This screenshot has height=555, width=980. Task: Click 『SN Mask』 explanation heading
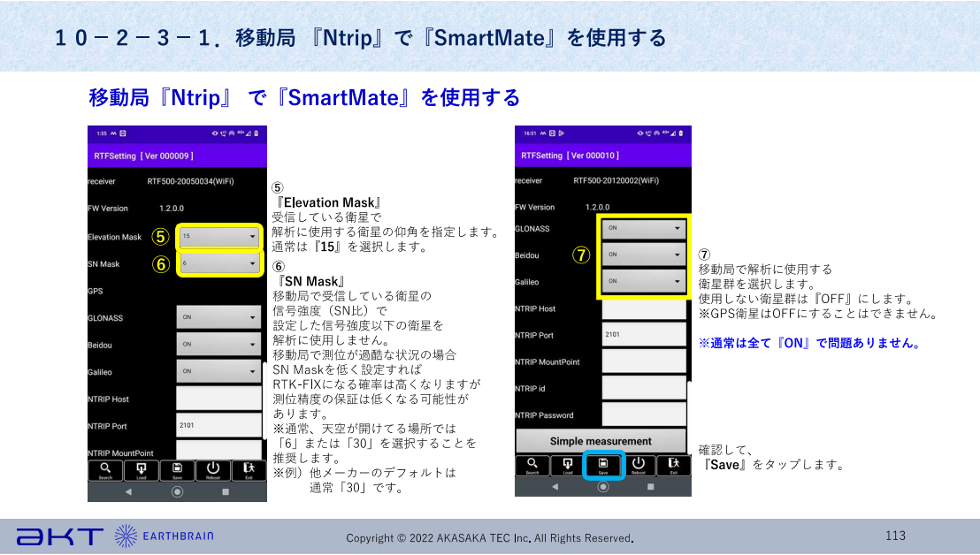(310, 282)
